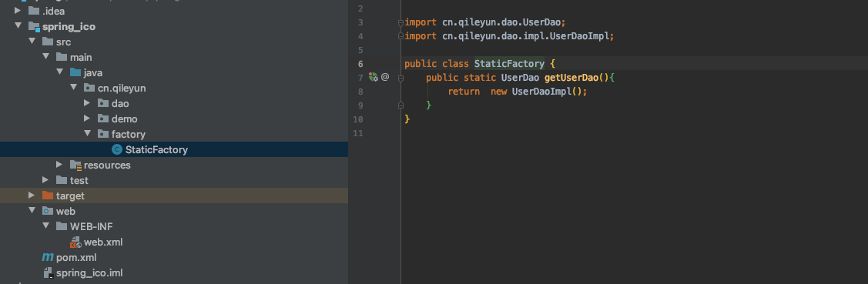This screenshot has height=284, width=868.
Task: Click the getUserDao method name in code
Action: tap(571, 78)
